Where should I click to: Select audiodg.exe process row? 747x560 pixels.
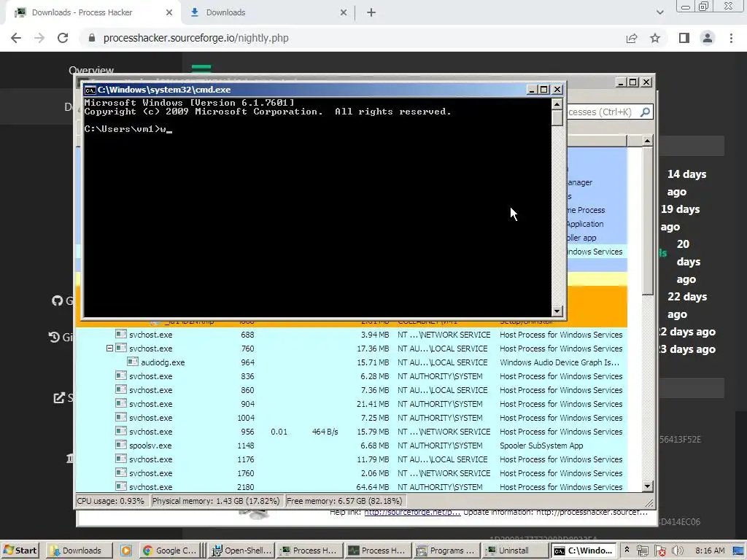click(x=351, y=362)
